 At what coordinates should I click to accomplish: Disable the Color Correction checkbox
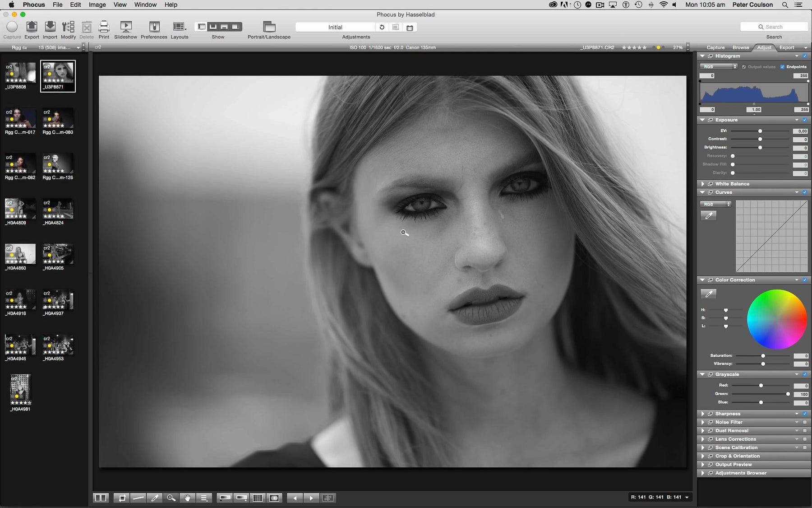805,280
